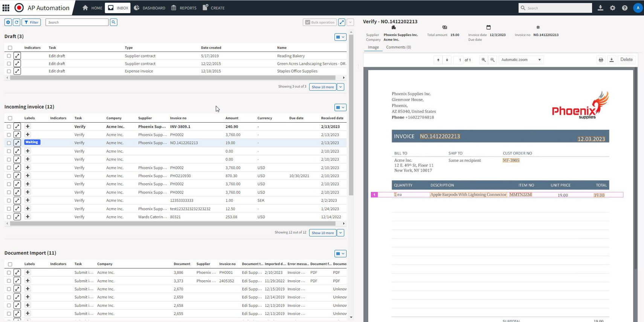Check the Reading Bakery draft checkbox
The height and width of the screenshot is (322, 644).
click(x=9, y=56)
